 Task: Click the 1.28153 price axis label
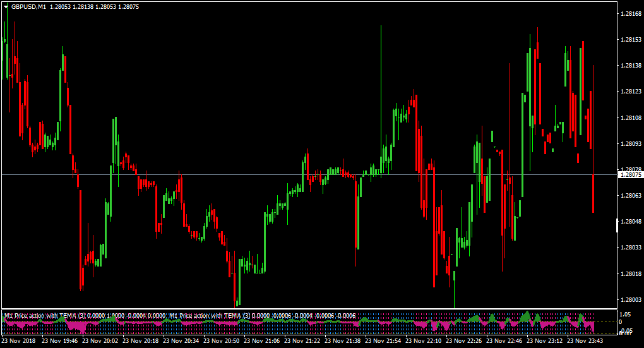tap(631, 39)
